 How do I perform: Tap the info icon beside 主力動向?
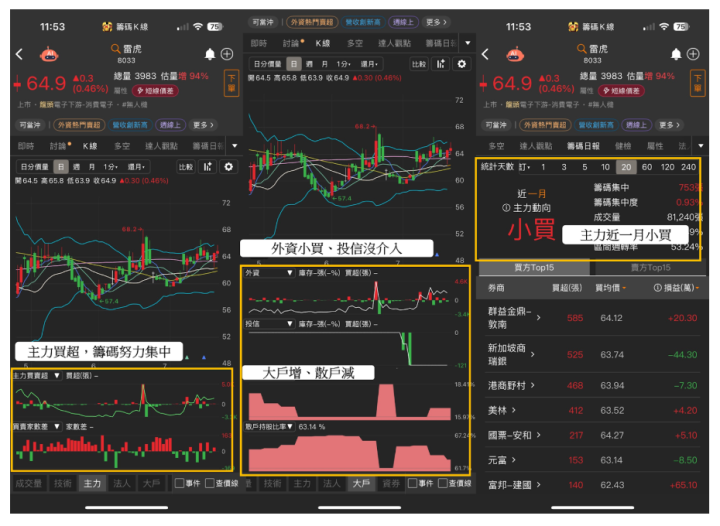coord(506,208)
